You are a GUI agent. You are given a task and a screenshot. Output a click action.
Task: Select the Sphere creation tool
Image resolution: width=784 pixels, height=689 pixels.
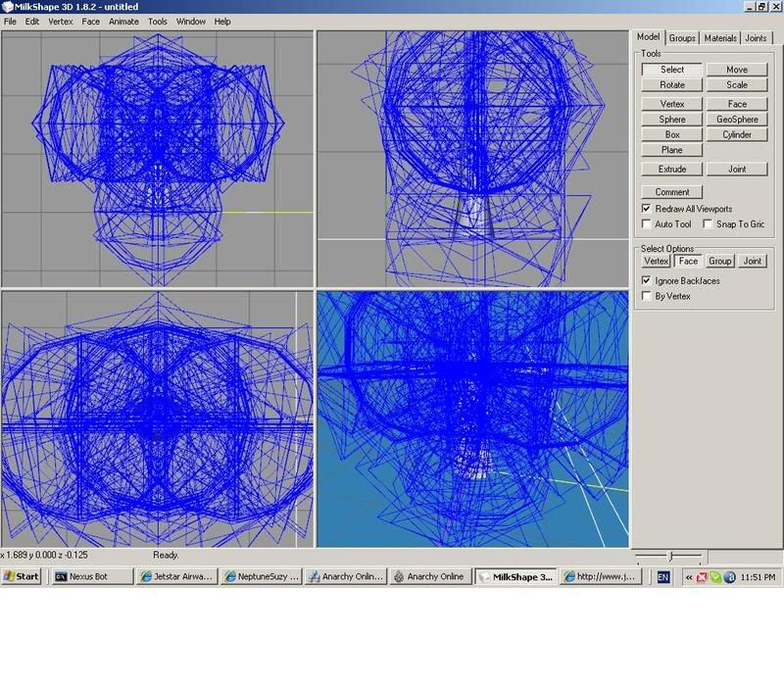pos(670,119)
